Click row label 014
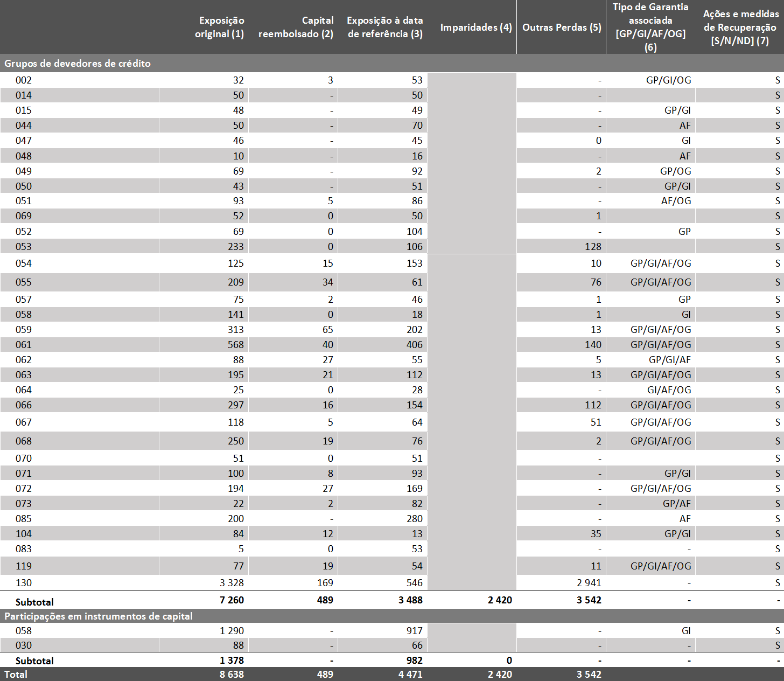This screenshot has width=784, height=681. [x=24, y=95]
